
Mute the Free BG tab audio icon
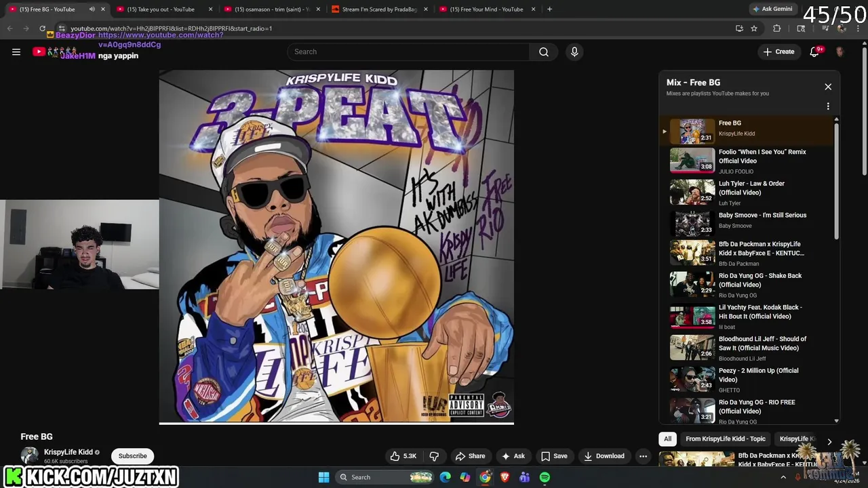[92, 9]
